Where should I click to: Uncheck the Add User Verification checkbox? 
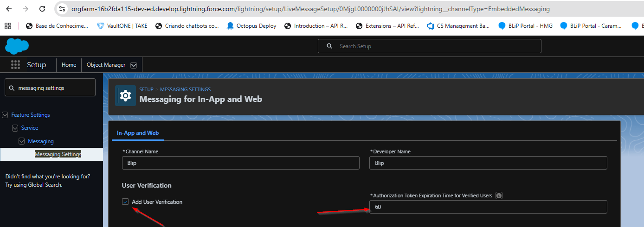[x=125, y=202]
